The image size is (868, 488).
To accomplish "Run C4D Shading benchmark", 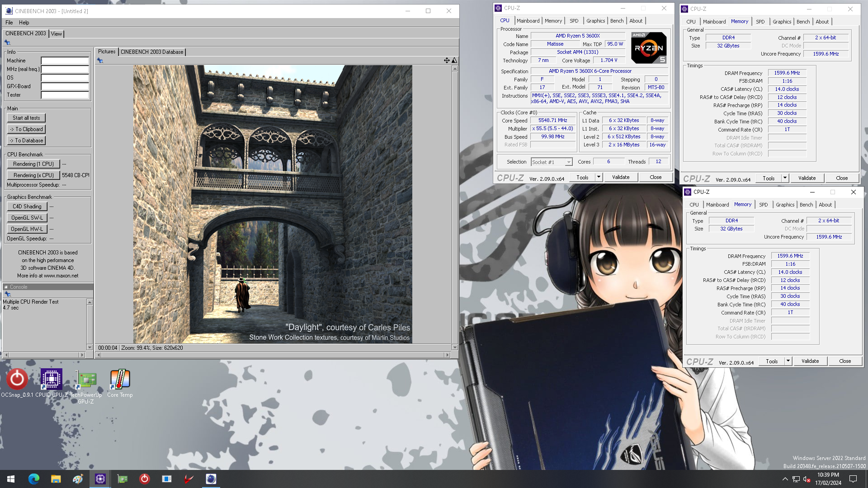I will tap(27, 206).
